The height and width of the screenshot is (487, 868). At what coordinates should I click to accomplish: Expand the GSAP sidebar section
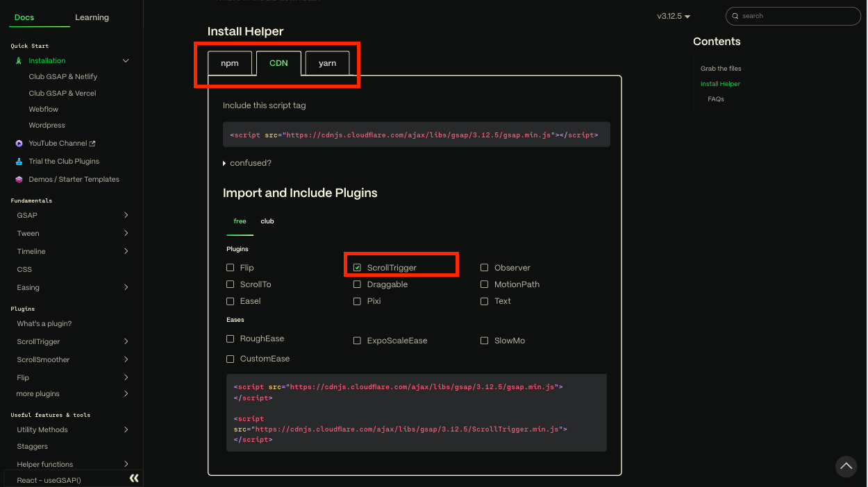[x=126, y=216]
